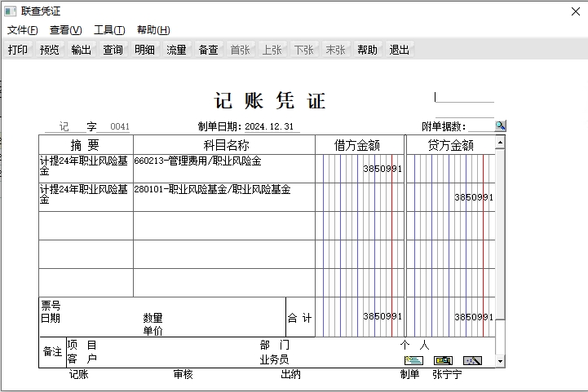Open 预览 print preview from toolbar
The image size is (588, 392).
coord(50,50)
